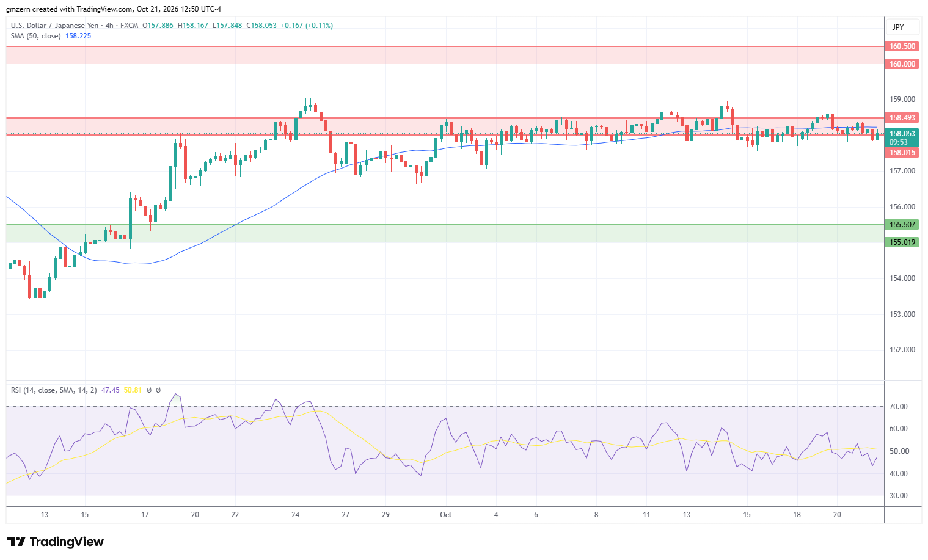
Task: Click the date 24 on the time axis
Action: tap(295, 515)
